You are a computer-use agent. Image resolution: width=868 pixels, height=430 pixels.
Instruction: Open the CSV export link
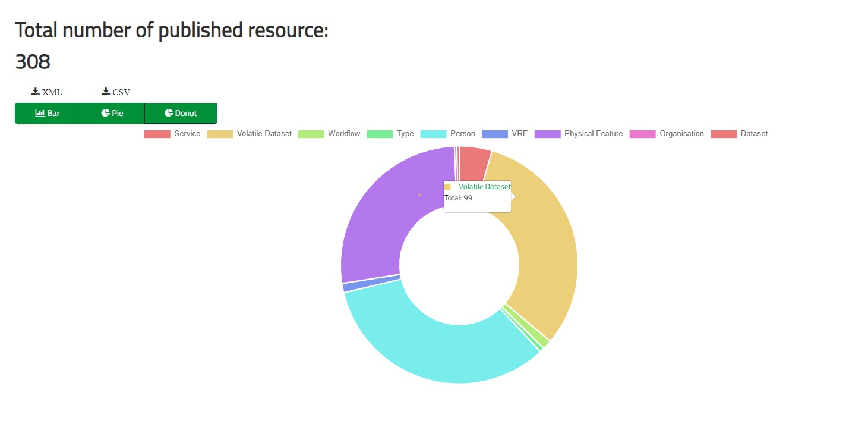click(x=115, y=90)
